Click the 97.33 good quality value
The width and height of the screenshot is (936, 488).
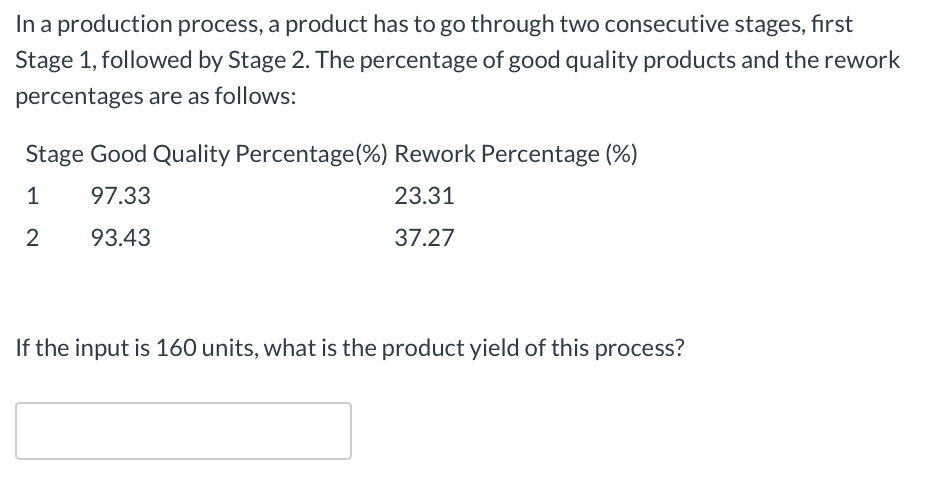pyautogui.click(x=120, y=196)
